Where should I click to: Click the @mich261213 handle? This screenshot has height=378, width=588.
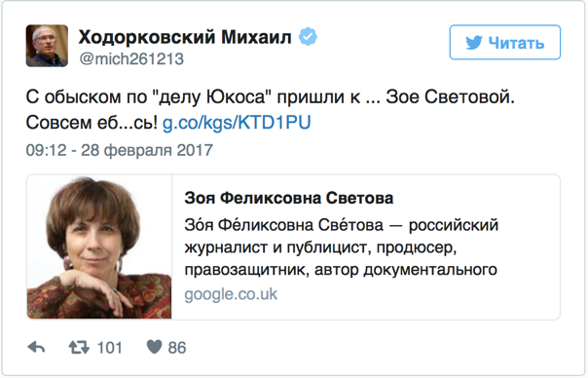pos(131,58)
